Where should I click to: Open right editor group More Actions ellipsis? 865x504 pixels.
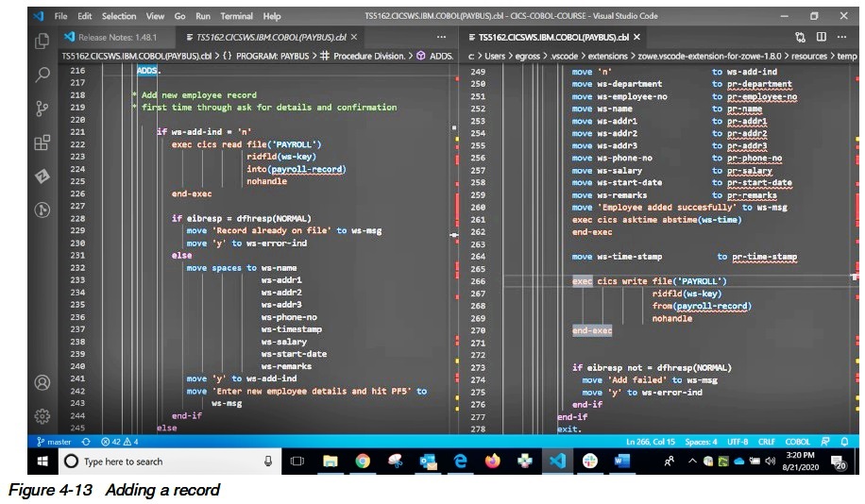840,37
